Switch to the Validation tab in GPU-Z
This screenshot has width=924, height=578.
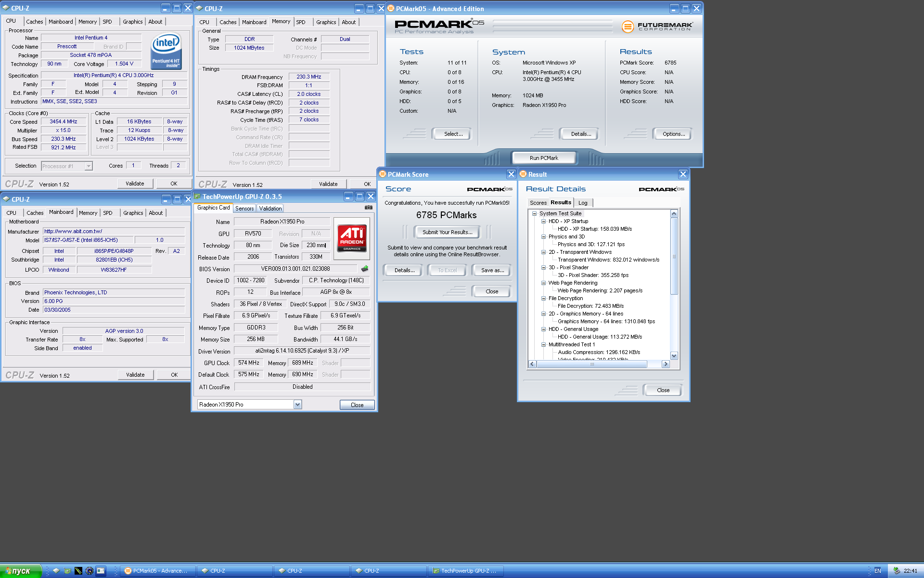pos(270,209)
